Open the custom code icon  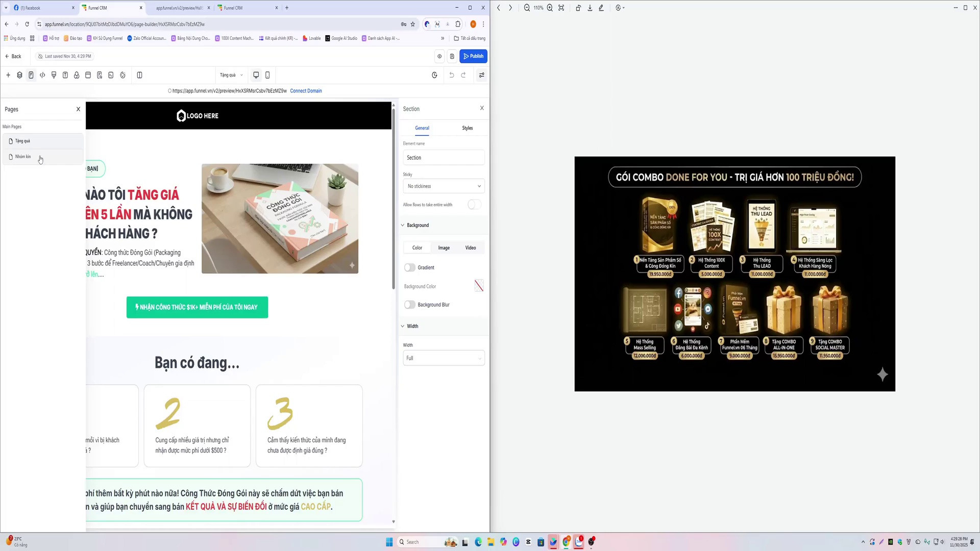point(42,75)
